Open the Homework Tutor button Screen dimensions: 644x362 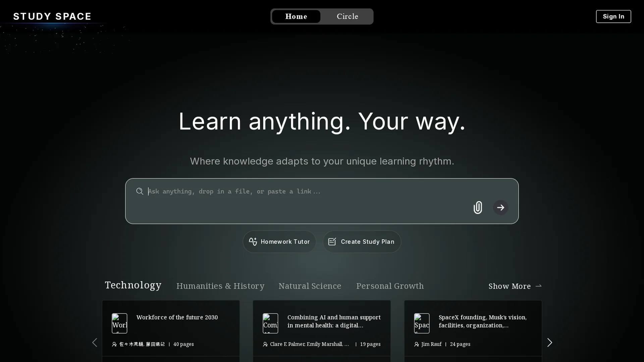[x=279, y=242]
